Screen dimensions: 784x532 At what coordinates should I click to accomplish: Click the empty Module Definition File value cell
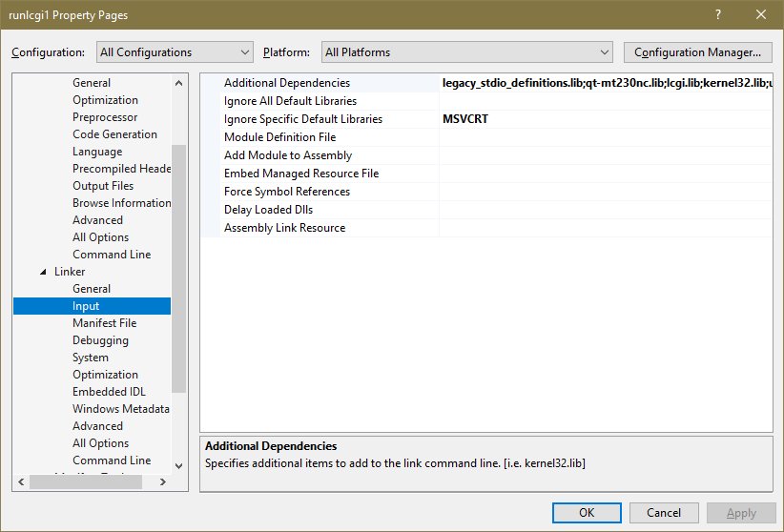coord(606,137)
